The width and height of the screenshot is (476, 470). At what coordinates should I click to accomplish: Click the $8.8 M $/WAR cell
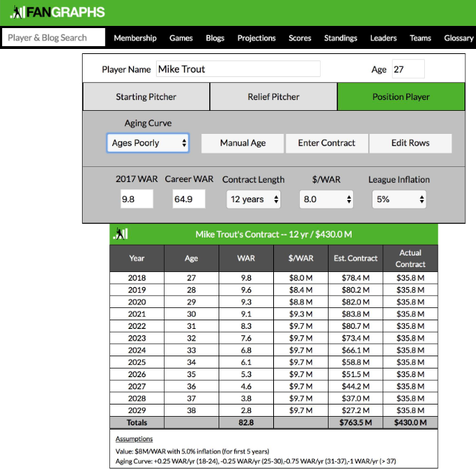[x=301, y=302]
